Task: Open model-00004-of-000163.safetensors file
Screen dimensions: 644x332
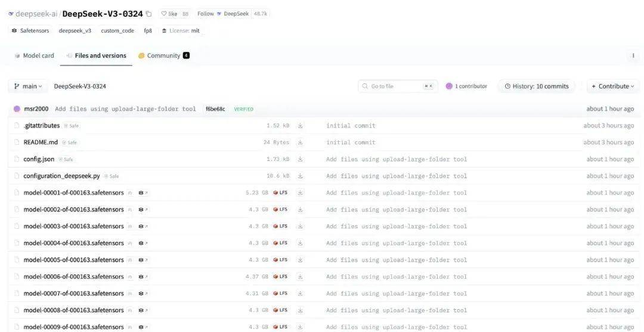Action: (73, 243)
